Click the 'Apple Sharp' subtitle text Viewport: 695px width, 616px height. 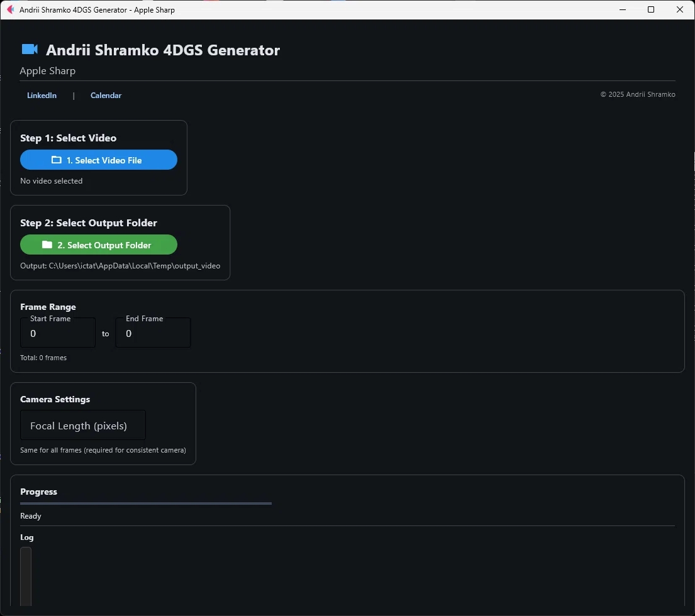point(47,71)
